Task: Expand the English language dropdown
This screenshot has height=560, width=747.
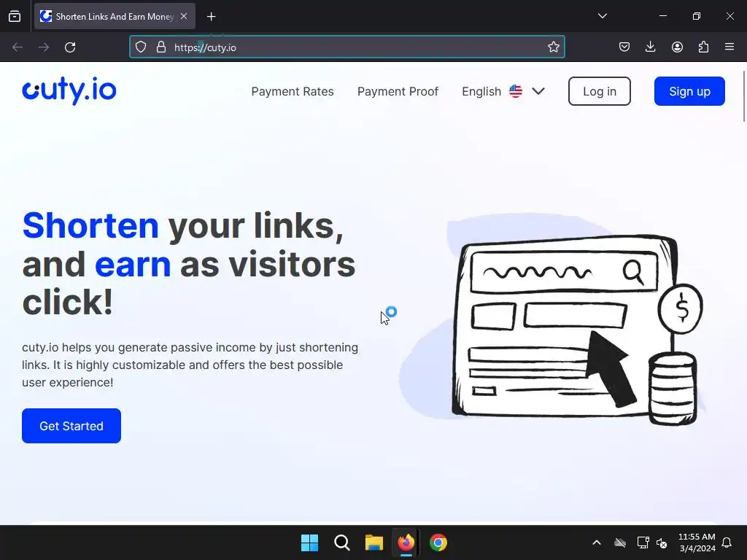Action: [x=503, y=91]
